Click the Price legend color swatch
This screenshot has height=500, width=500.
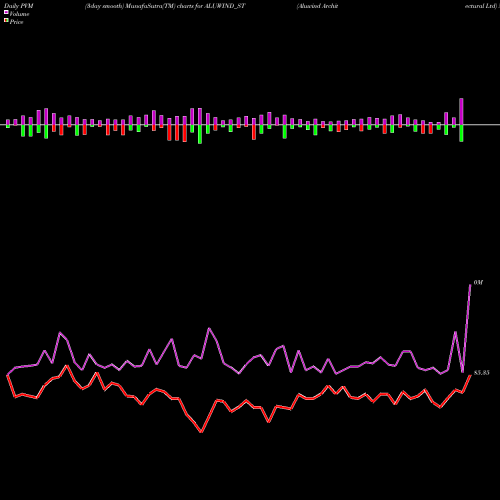point(6,21)
